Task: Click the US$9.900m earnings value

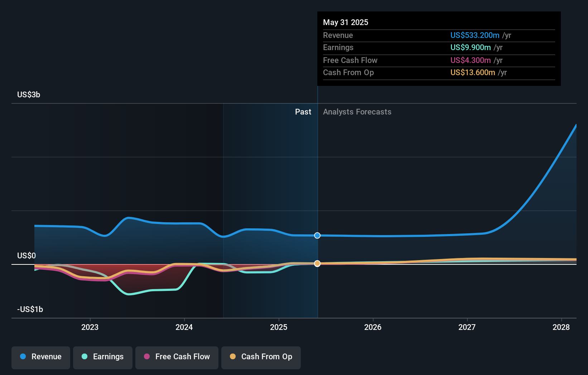Action: click(471, 47)
